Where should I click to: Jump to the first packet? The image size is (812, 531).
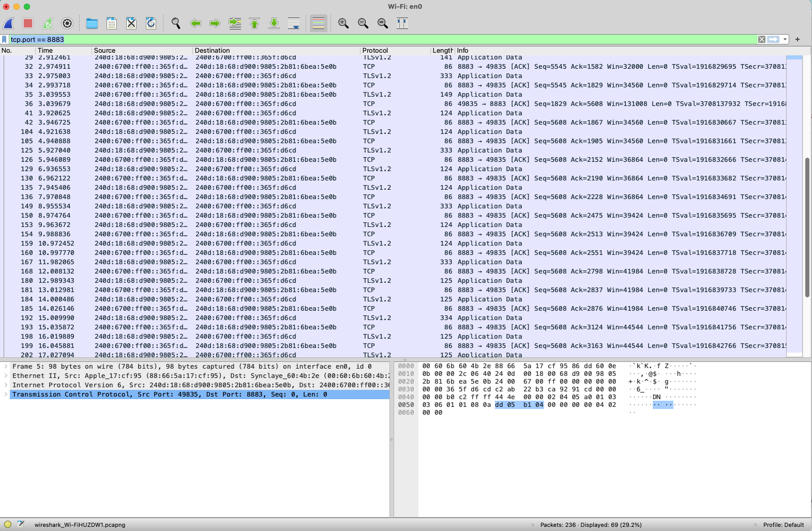click(x=254, y=23)
